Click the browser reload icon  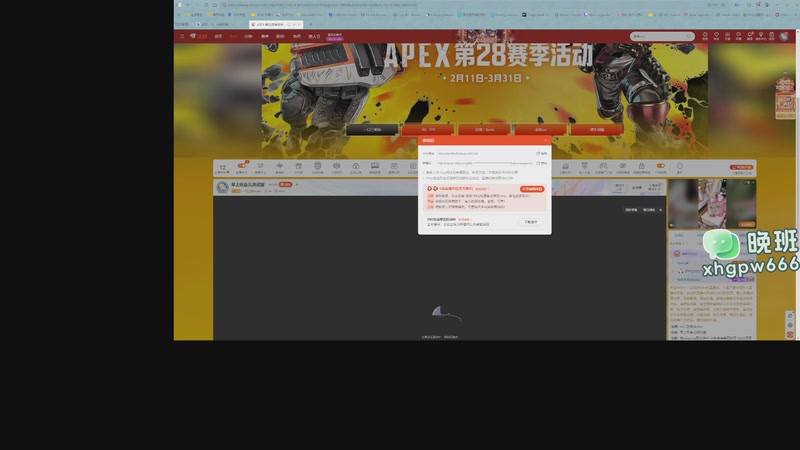coord(206,5)
